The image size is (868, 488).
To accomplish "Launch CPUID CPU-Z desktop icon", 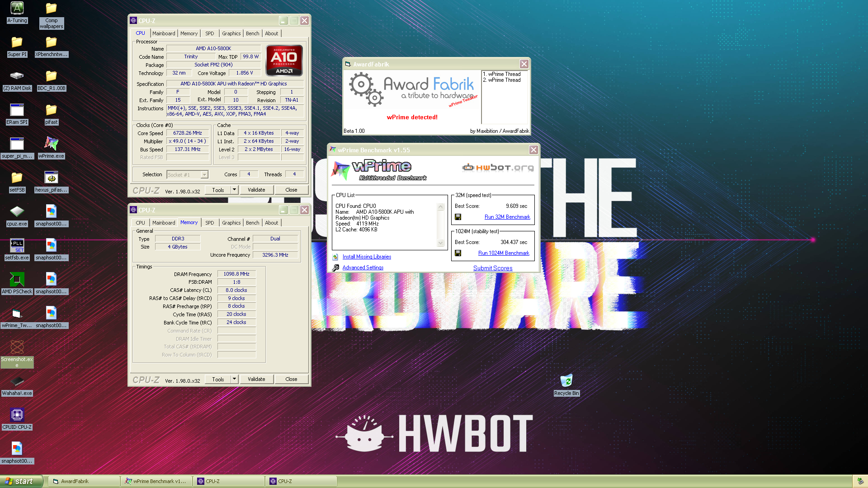I will pyautogui.click(x=17, y=419).
